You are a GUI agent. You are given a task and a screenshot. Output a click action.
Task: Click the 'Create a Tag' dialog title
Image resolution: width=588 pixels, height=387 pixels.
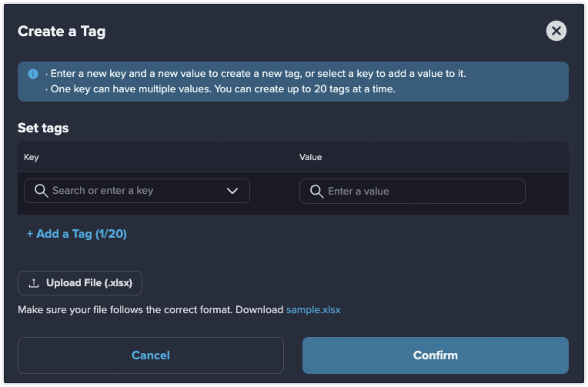62,32
